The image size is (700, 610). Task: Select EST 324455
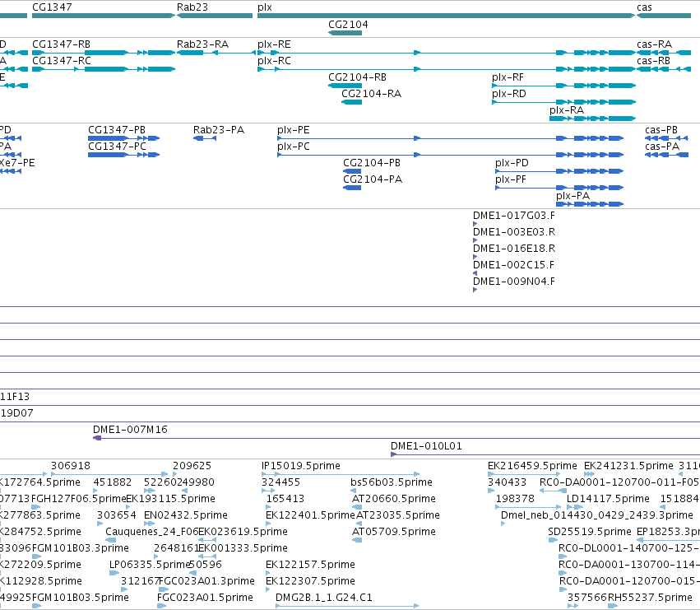pyautogui.click(x=268, y=491)
